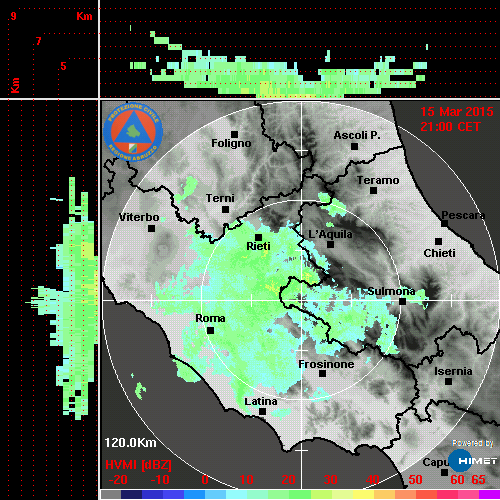
Task: Click the Capua square city marker
Action: (444, 472)
